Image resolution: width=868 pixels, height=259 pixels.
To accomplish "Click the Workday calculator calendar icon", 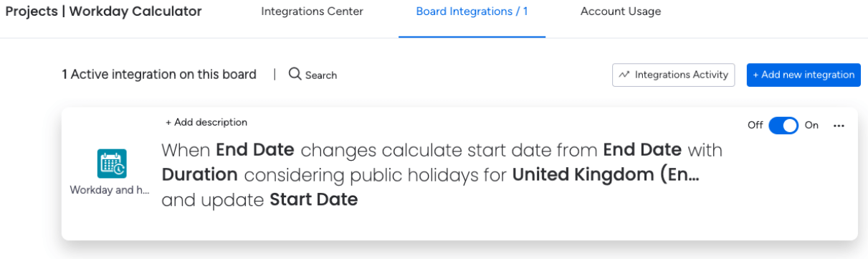I will pyautogui.click(x=112, y=164).
